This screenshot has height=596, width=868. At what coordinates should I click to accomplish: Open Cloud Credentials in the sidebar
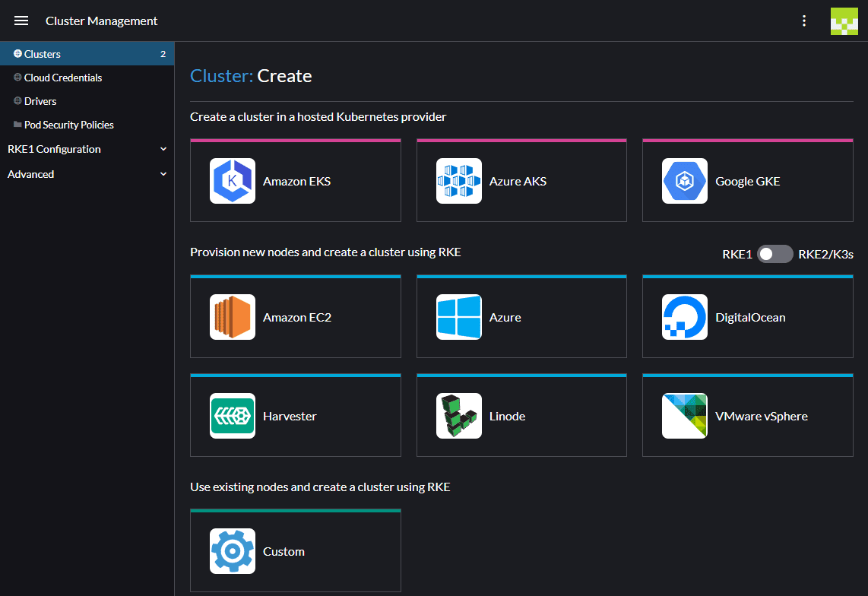pyautogui.click(x=63, y=78)
